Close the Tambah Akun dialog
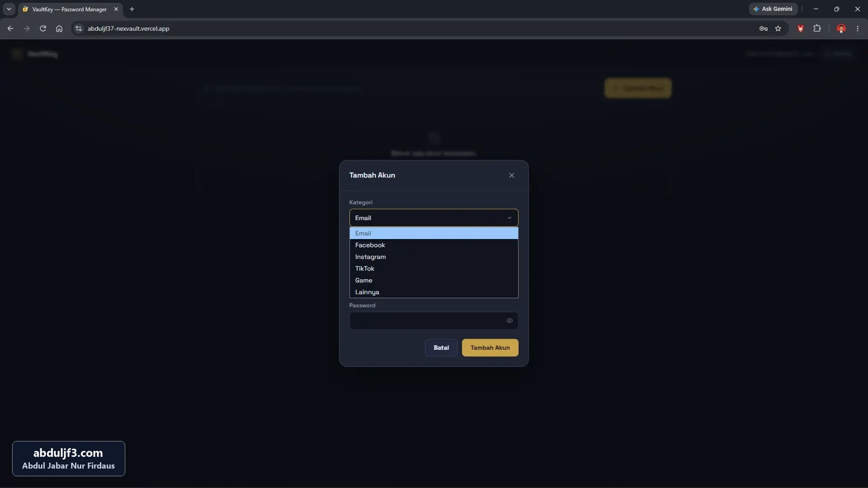Viewport: 868px width, 488px height. point(511,175)
